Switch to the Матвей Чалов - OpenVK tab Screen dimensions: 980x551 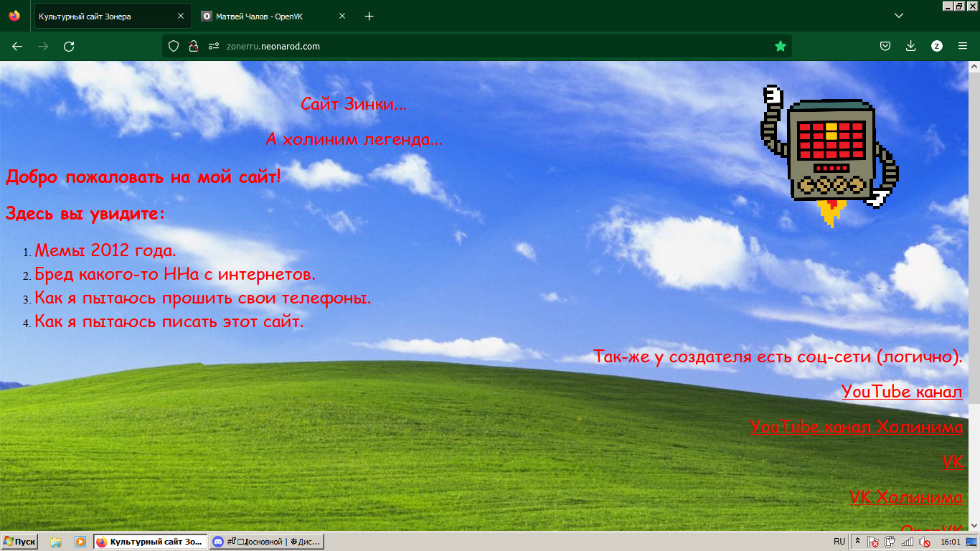point(275,16)
